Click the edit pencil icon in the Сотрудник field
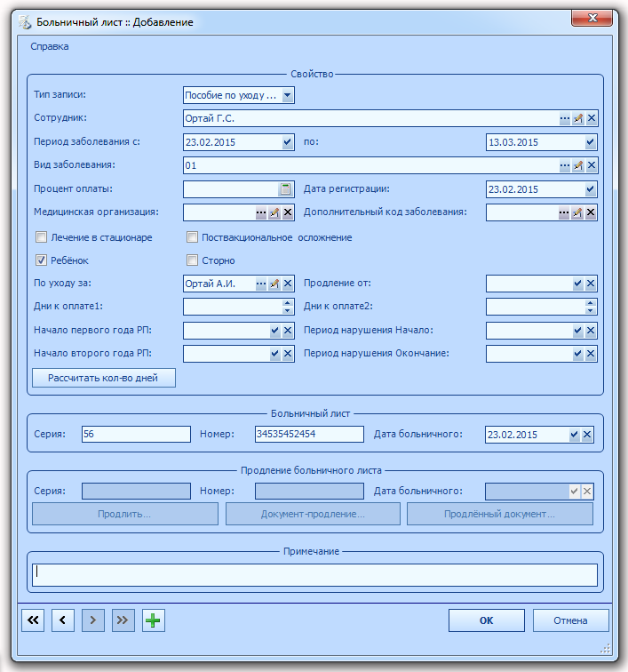This screenshot has height=672, width=628. coord(578,118)
